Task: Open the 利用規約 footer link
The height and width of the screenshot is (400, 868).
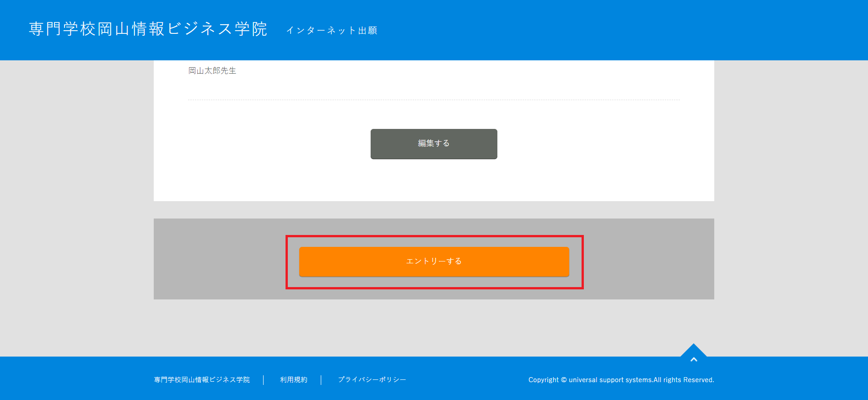Action: pyautogui.click(x=293, y=380)
